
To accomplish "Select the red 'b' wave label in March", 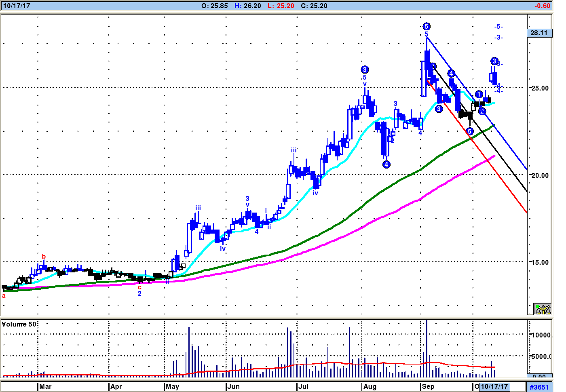I will click(x=44, y=257).
